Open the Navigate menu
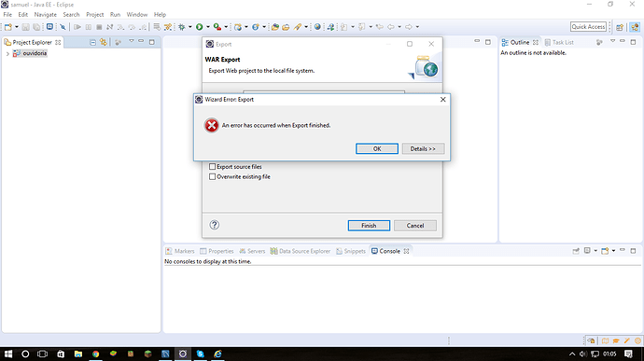Screen dimensions: 644x361 click(45, 14)
